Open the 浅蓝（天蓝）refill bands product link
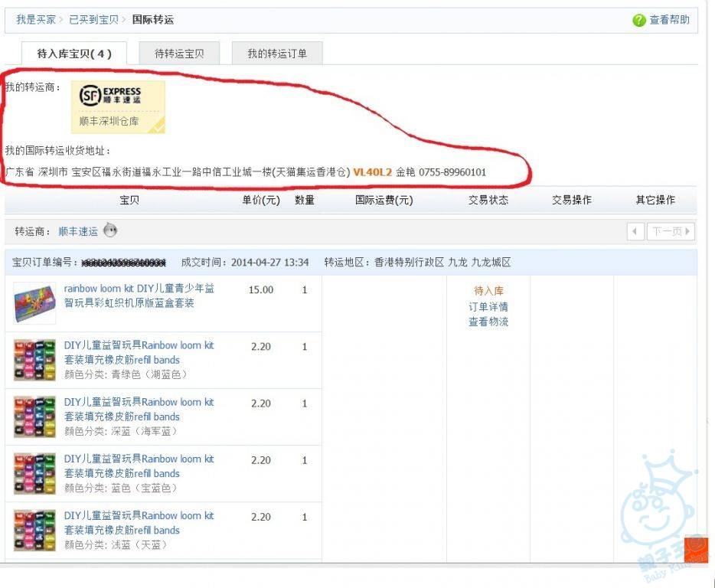Image resolution: width=715 pixels, height=588 pixels. 139,523
